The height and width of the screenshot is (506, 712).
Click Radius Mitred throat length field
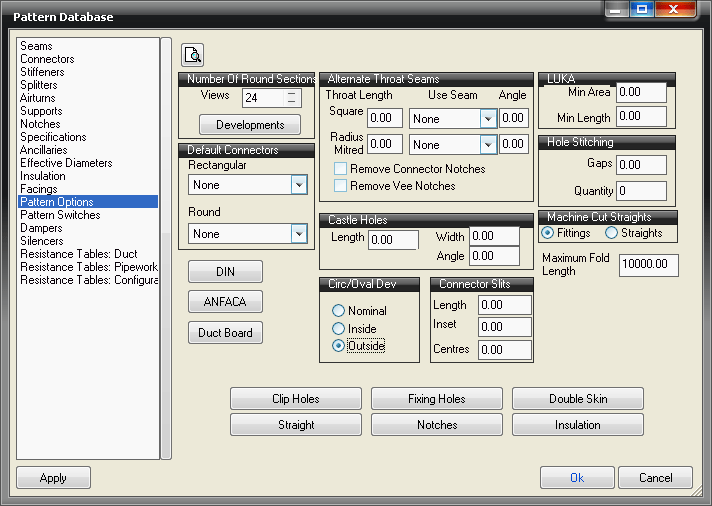[385, 144]
